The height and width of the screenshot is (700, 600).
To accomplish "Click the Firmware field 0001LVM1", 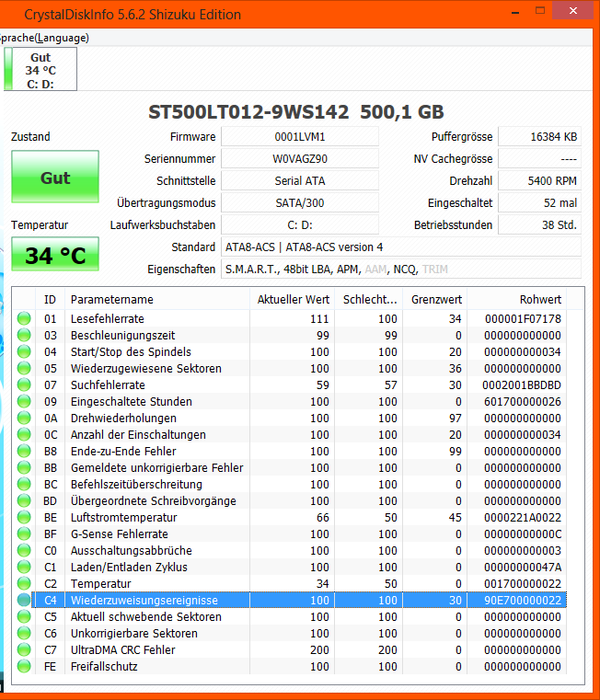I will click(300, 137).
